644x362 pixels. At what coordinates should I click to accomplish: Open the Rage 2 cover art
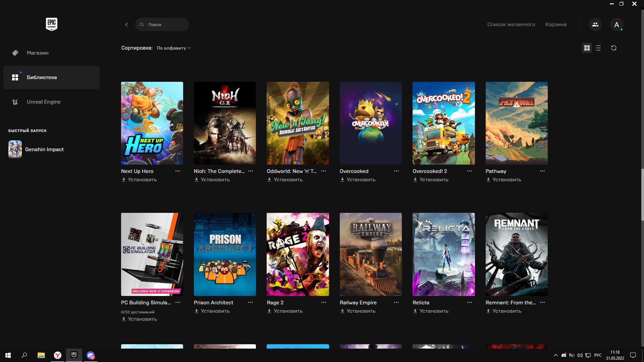click(298, 254)
